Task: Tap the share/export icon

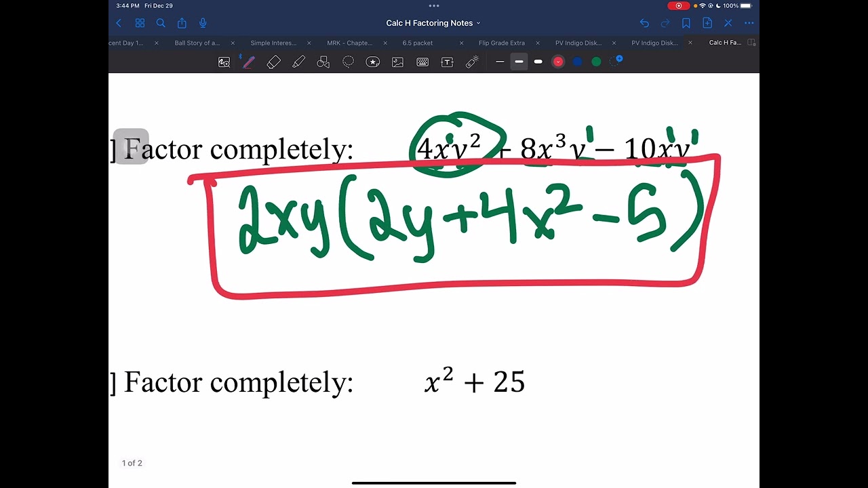Action: [182, 23]
